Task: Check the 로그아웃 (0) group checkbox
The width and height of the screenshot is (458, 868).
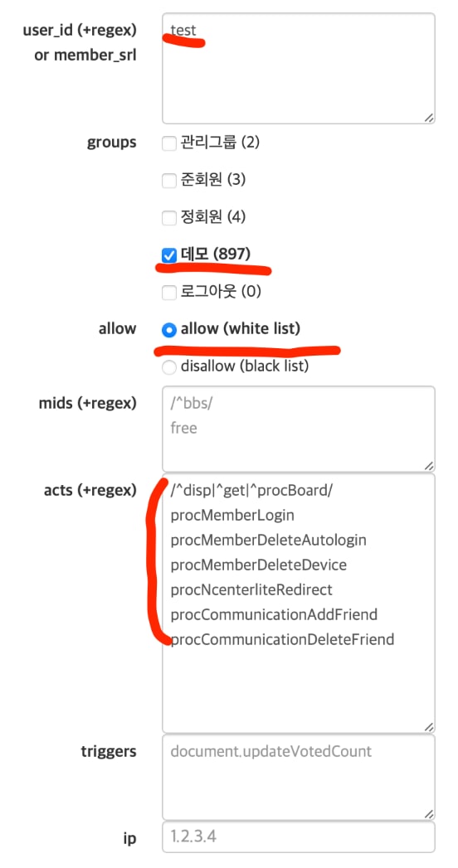Action: [x=168, y=293]
